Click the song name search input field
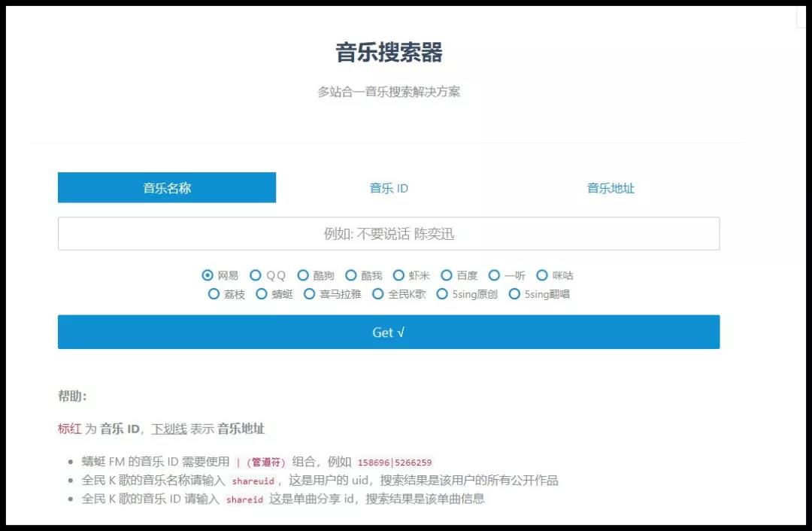Screen dimensions: 812x531 click(389, 234)
